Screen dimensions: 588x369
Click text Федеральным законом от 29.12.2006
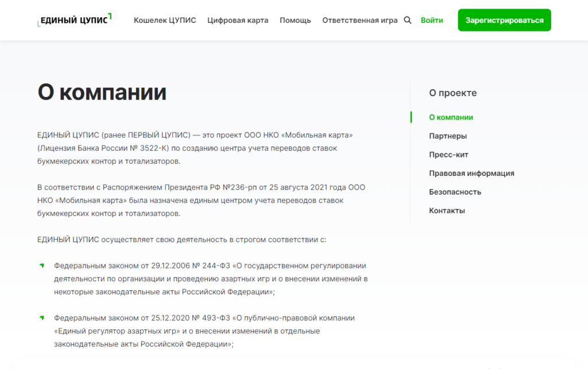[122, 266]
